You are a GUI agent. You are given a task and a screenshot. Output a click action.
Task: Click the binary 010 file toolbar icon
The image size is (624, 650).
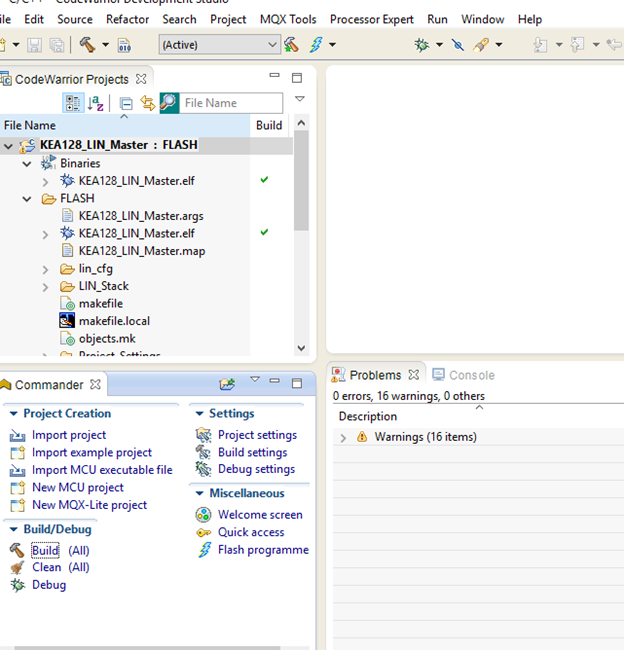(x=124, y=45)
